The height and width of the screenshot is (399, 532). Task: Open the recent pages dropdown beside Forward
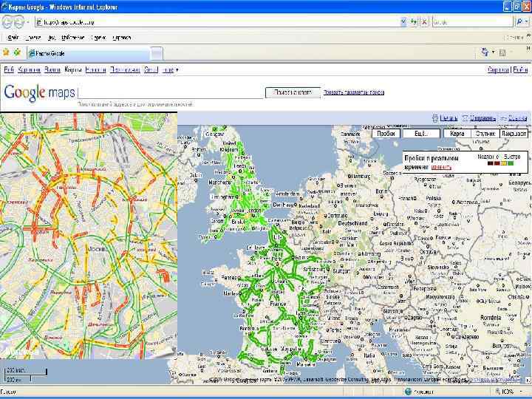tap(28, 22)
